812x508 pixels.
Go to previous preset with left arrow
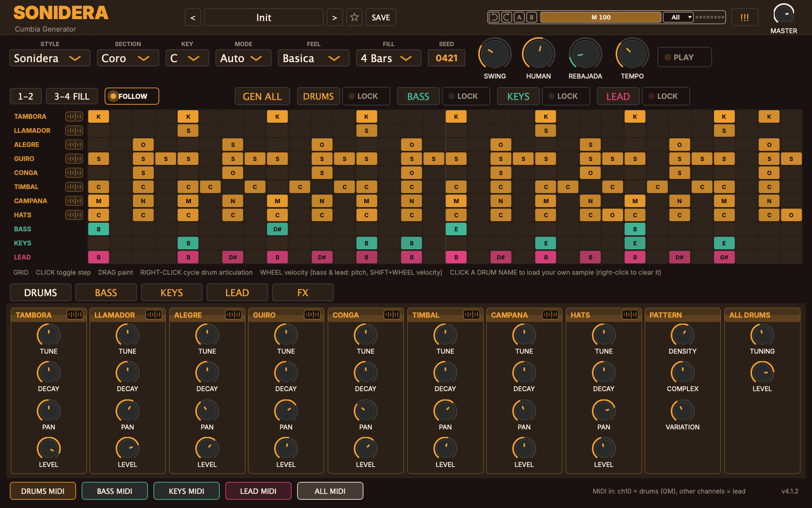click(x=193, y=17)
